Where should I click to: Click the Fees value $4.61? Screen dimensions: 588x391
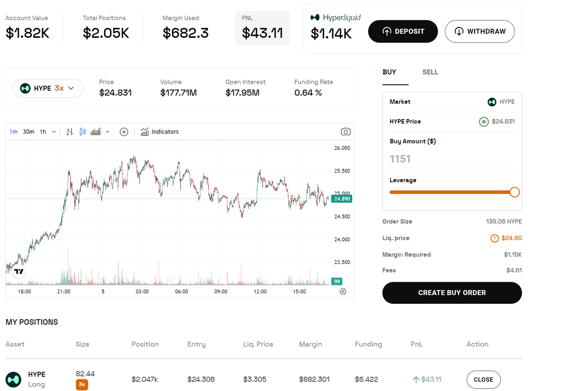(514, 270)
